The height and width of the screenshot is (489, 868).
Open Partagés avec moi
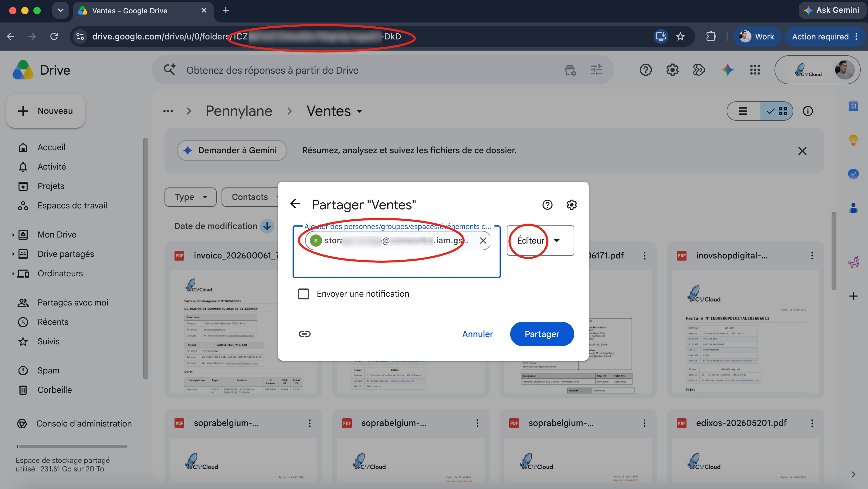[73, 302]
